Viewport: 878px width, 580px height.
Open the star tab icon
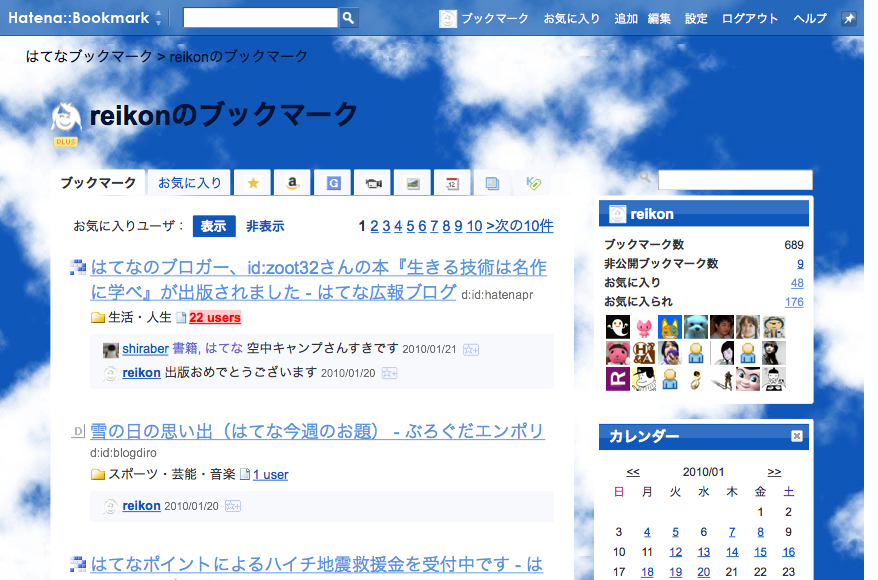tap(253, 183)
